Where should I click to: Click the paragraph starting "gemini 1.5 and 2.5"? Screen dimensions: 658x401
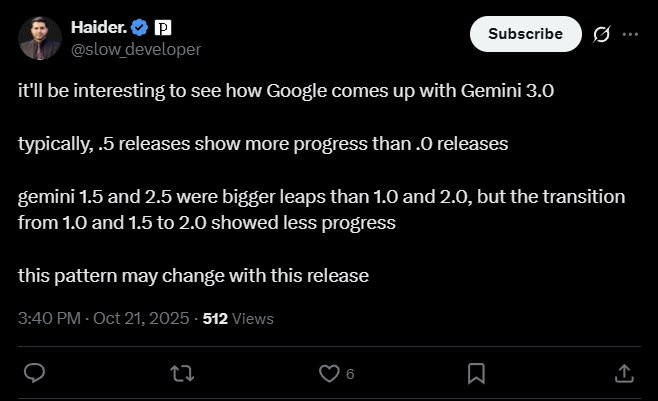coord(321,209)
